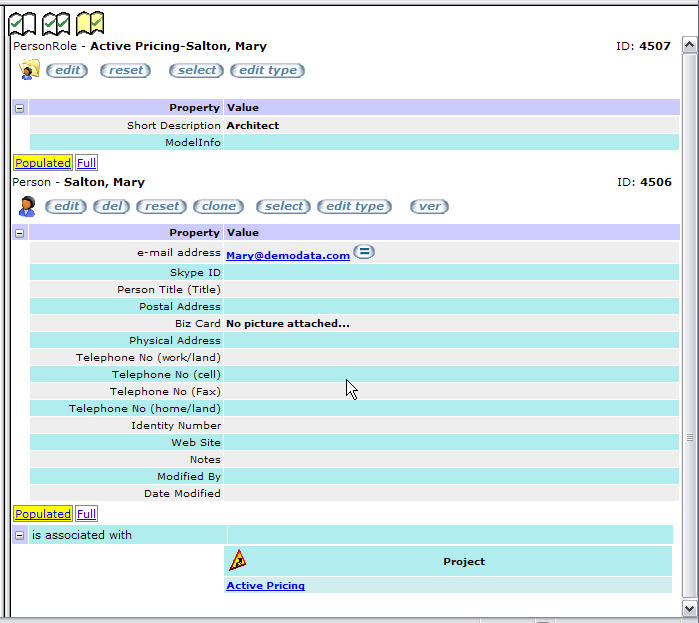Collapse the Person property table
The image size is (699, 623).
(x=19, y=233)
